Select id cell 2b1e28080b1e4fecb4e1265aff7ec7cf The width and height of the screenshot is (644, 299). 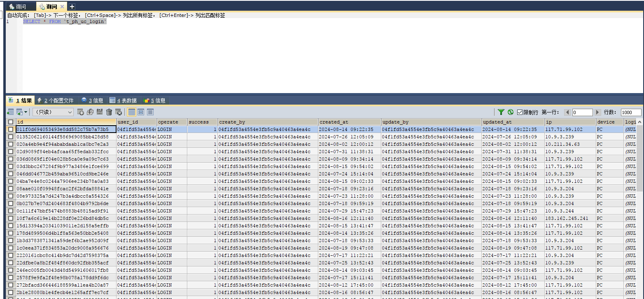(66, 292)
